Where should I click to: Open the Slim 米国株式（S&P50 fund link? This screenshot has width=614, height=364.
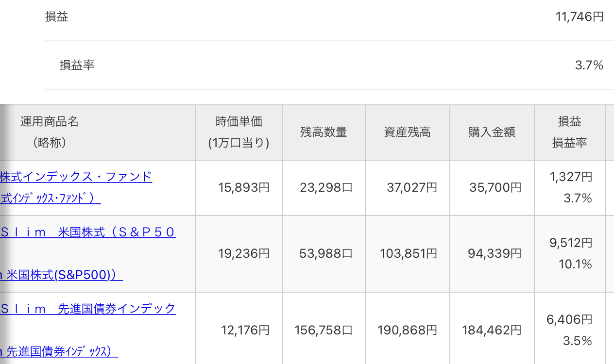(x=88, y=232)
